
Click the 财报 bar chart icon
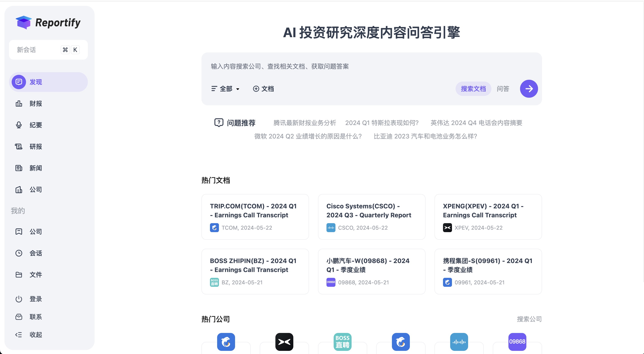(19, 104)
